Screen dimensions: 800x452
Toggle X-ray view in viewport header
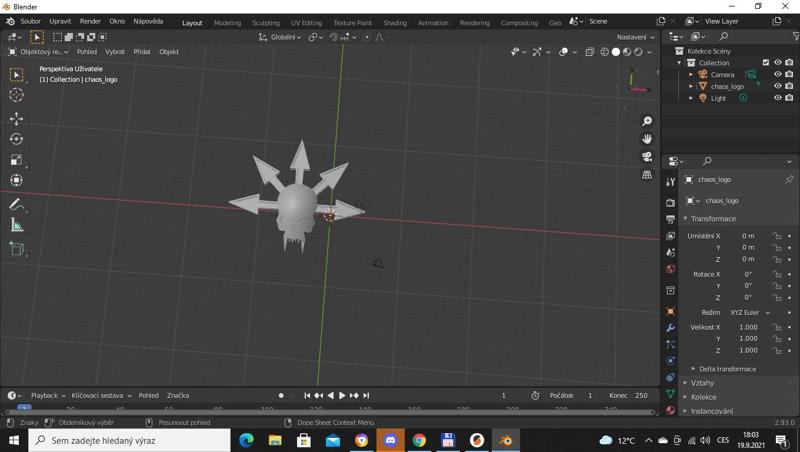tap(589, 52)
